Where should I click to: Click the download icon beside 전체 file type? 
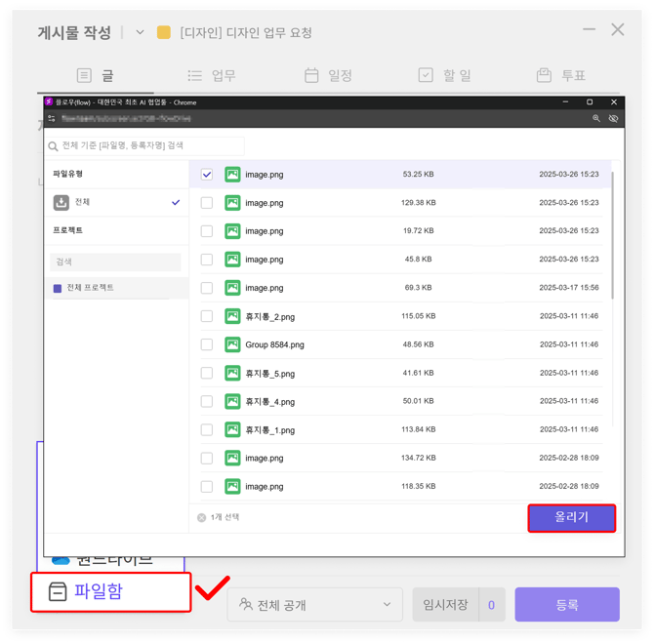(61, 202)
